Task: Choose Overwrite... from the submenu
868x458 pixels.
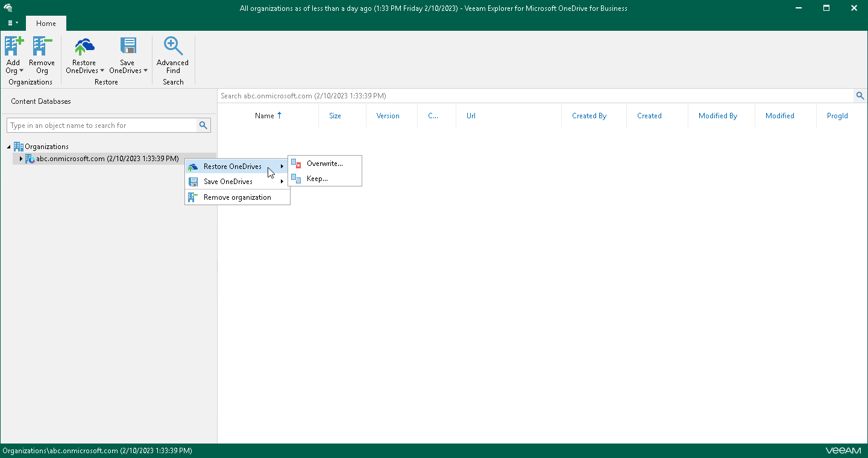Action: coord(325,164)
